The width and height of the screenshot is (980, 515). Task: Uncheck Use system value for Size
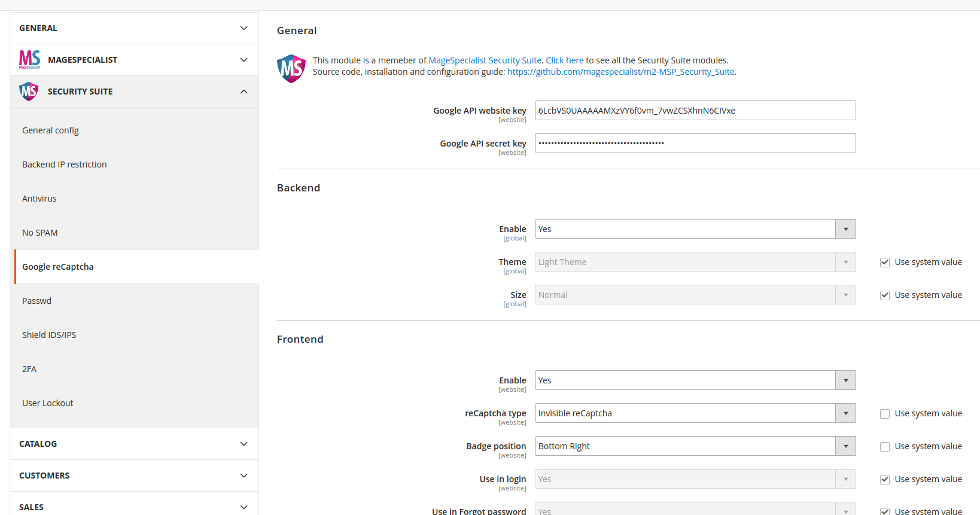885,295
